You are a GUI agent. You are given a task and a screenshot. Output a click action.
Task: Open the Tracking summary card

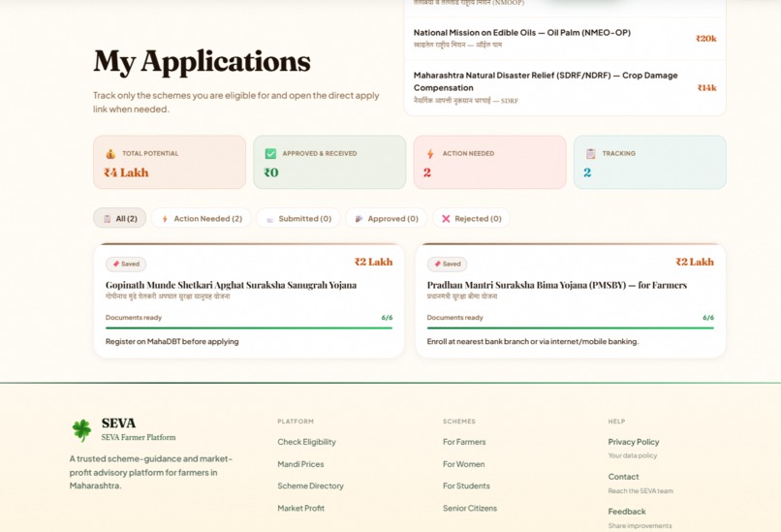(x=650, y=162)
